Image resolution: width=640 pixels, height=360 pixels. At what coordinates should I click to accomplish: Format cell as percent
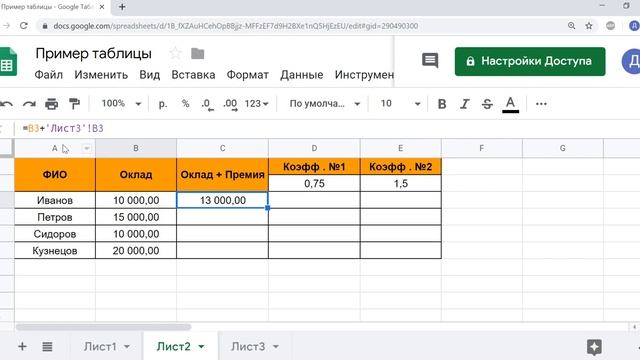coord(185,104)
